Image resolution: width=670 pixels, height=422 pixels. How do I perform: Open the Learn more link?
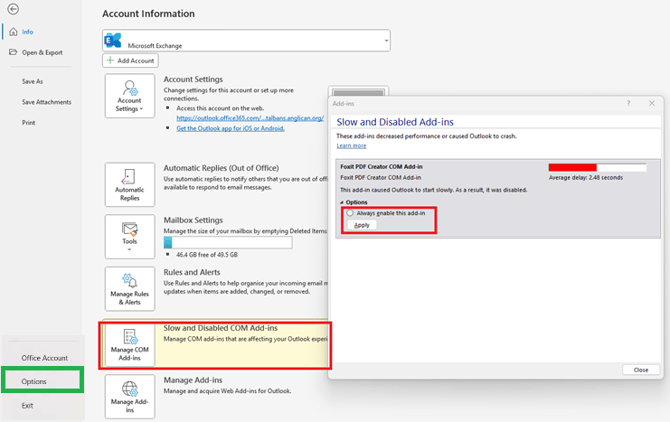coord(351,146)
